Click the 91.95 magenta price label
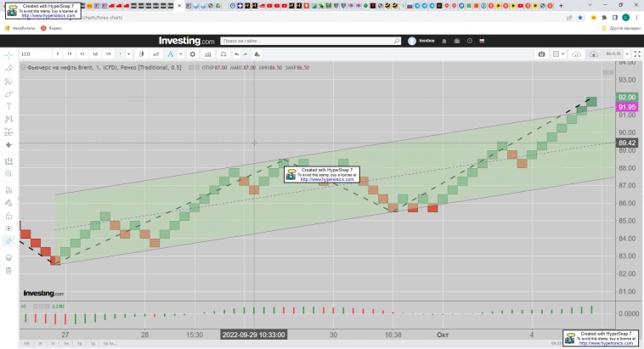Screen dimensions: 644x349 click(628, 107)
